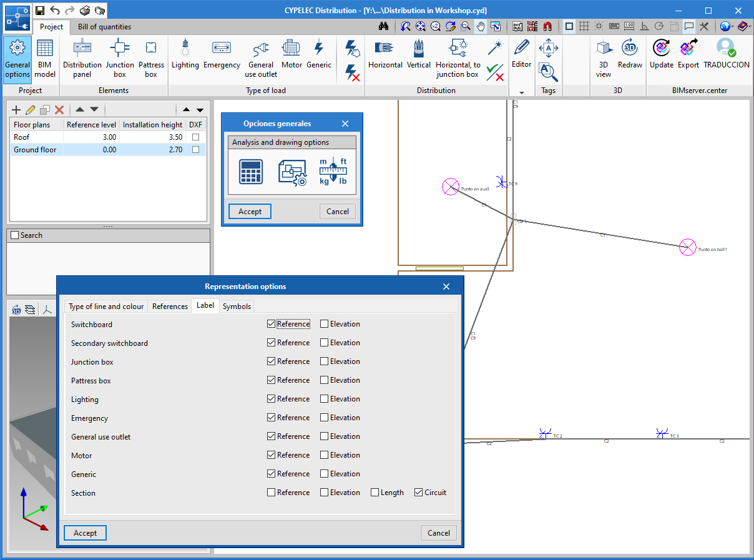Image resolution: width=754 pixels, height=560 pixels.
Task: Select the Lighting load type
Action: coord(185,54)
